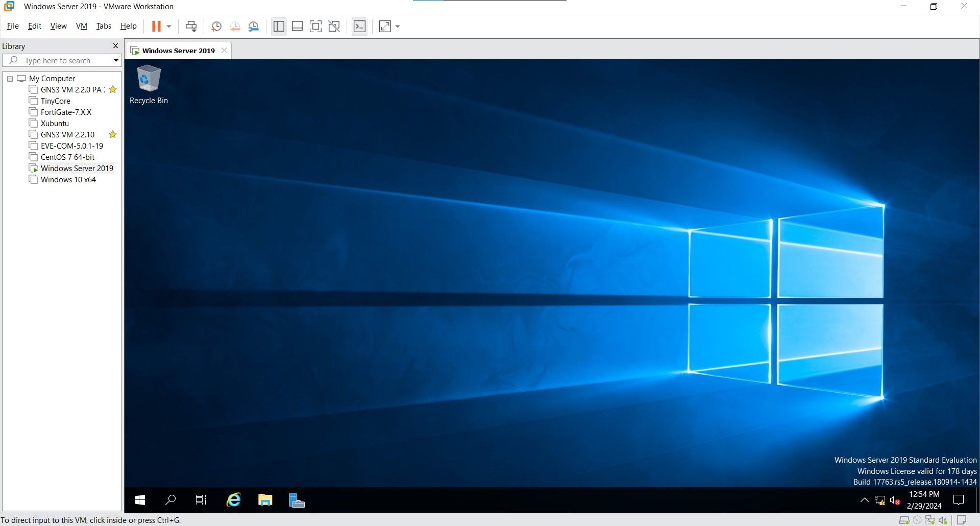This screenshot has width=980, height=526.
Task: Open the Snapshot Manager
Action: coord(254,26)
